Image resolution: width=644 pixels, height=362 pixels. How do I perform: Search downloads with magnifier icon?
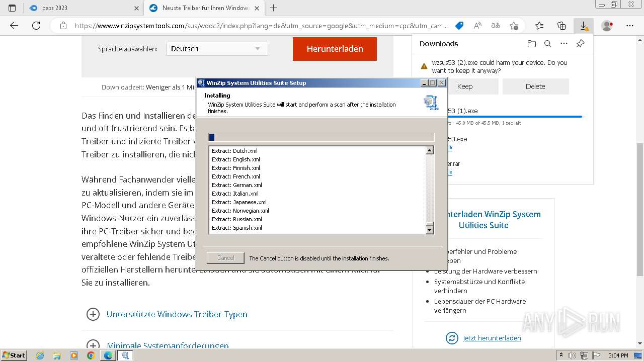tap(548, 44)
